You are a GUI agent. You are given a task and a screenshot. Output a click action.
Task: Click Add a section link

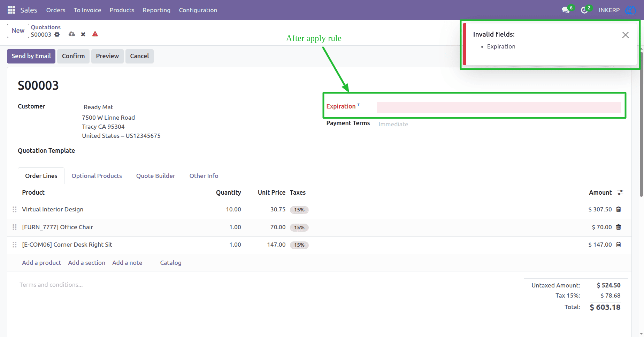pos(87,263)
